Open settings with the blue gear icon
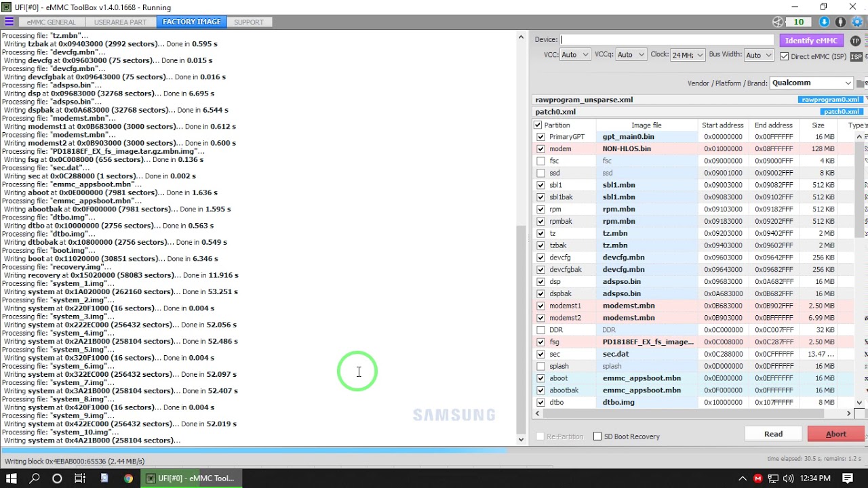This screenshot has width=868, height=488. coord(857,22)
